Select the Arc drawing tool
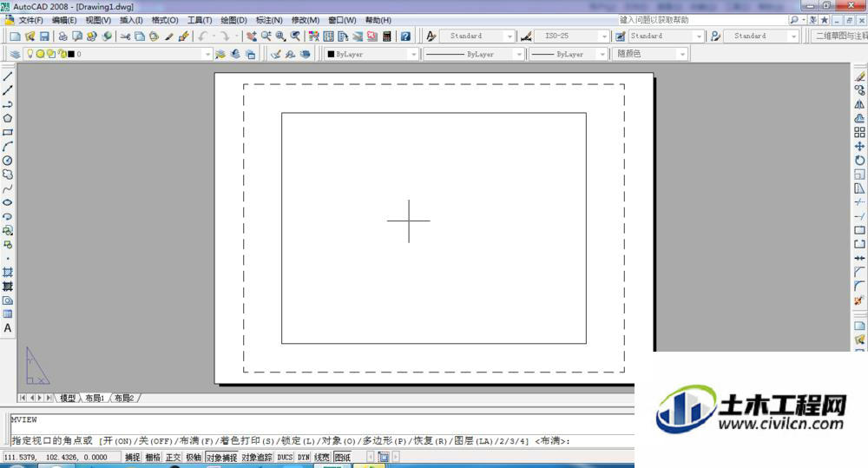The width and height of the screenshot is (868, 468). click(x=8, y=146)
